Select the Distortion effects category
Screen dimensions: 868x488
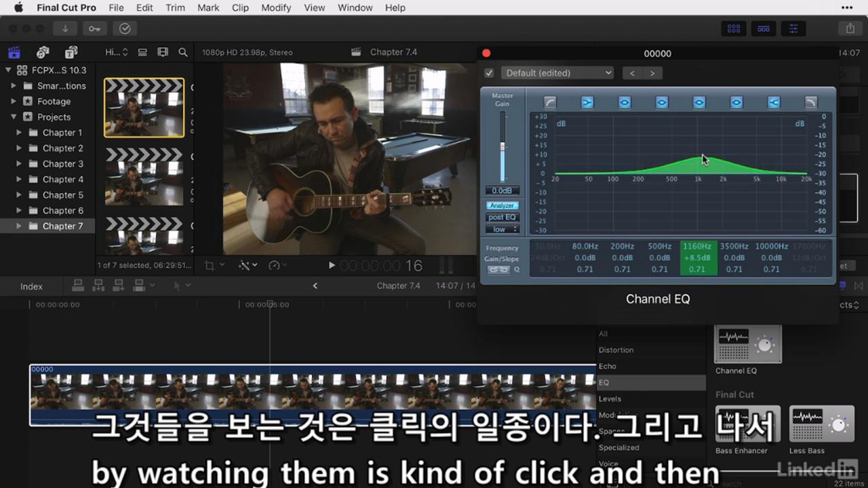coord(616,350)
